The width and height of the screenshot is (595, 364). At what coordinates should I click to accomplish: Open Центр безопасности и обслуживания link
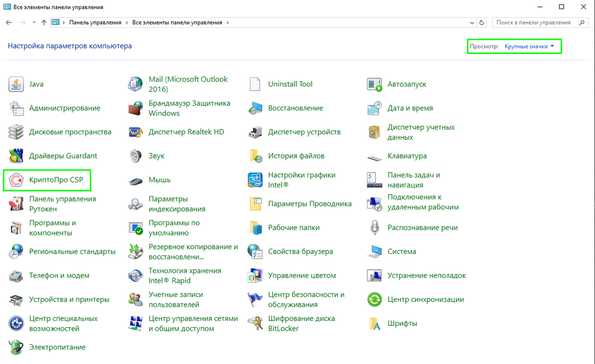click(x=306, y=300)
